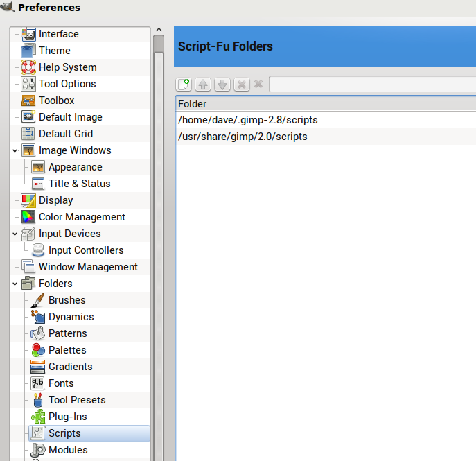Screen dimensions: 476x461
Task: Select the Brushes folder page
Action: pyautogui.click(x=67, y=300)
